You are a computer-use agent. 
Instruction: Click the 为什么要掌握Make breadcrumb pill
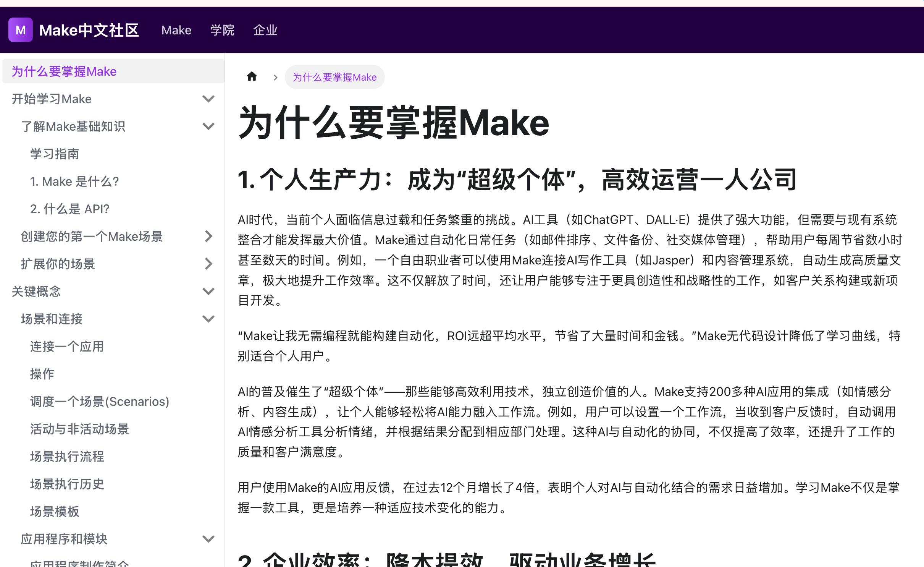(334, 77)
